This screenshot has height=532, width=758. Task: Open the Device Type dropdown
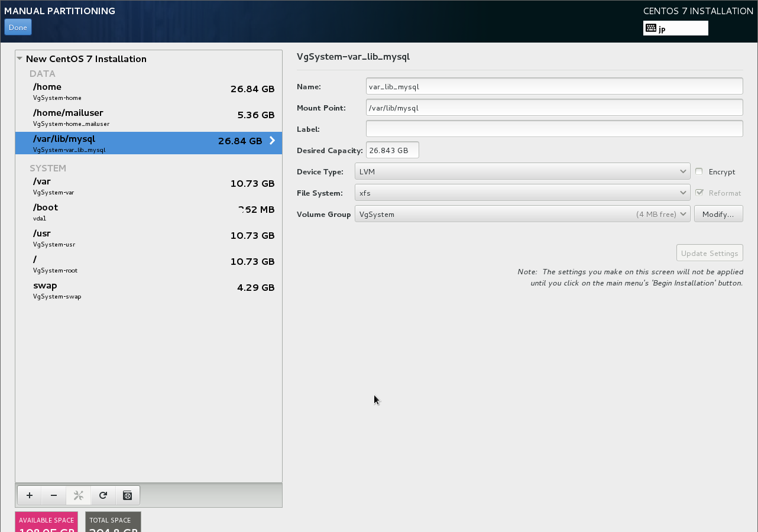click(522, 171)
